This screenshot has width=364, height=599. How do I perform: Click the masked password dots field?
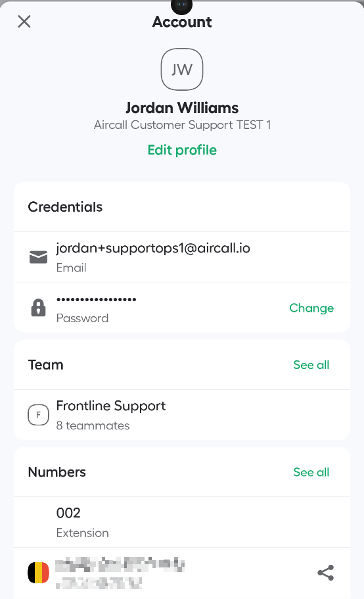pos(96,300)
